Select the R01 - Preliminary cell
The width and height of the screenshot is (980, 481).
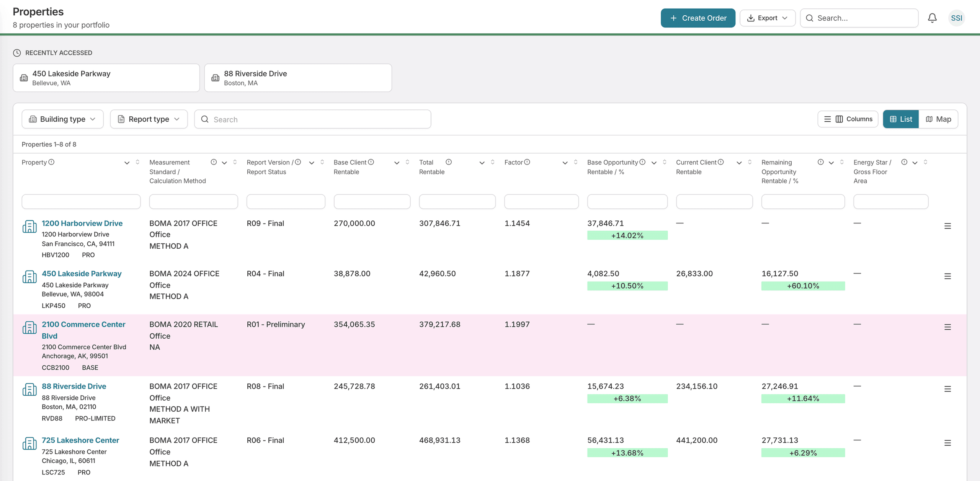[276, 324]
